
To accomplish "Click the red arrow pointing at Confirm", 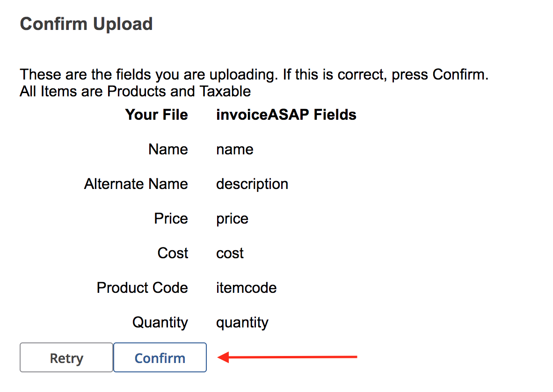I will coord(288,358).
